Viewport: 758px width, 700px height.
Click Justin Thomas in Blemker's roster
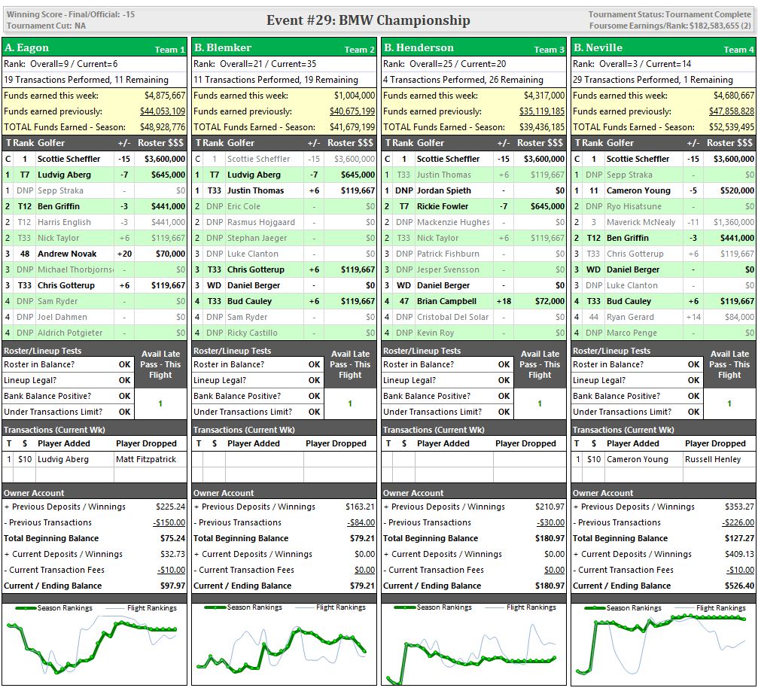pos(255,190)
